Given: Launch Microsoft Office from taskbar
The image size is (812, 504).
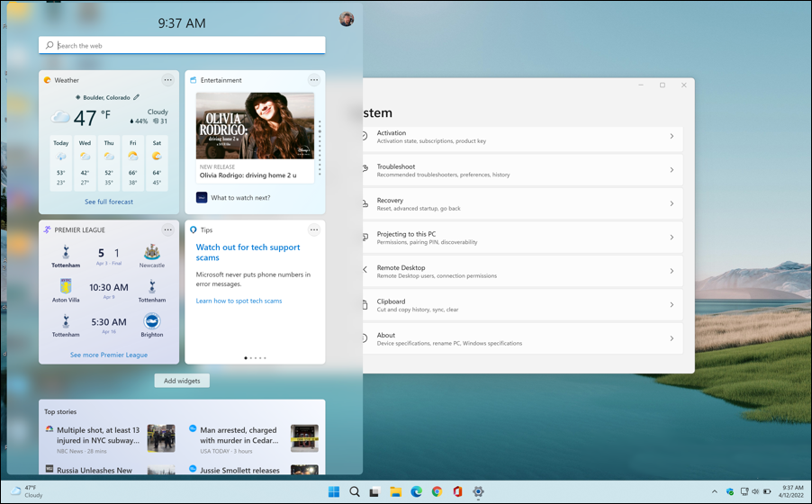Looking at the screenshot, I should coord(457,491).
